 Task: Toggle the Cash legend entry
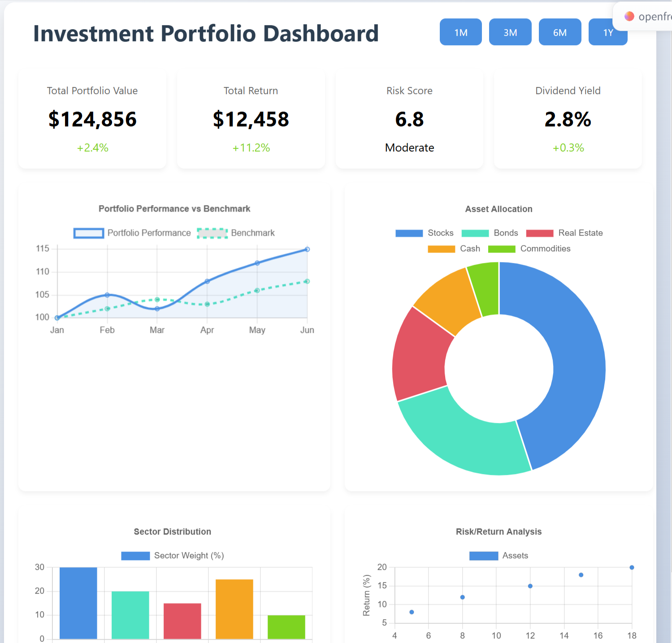[x=454, y=249]
